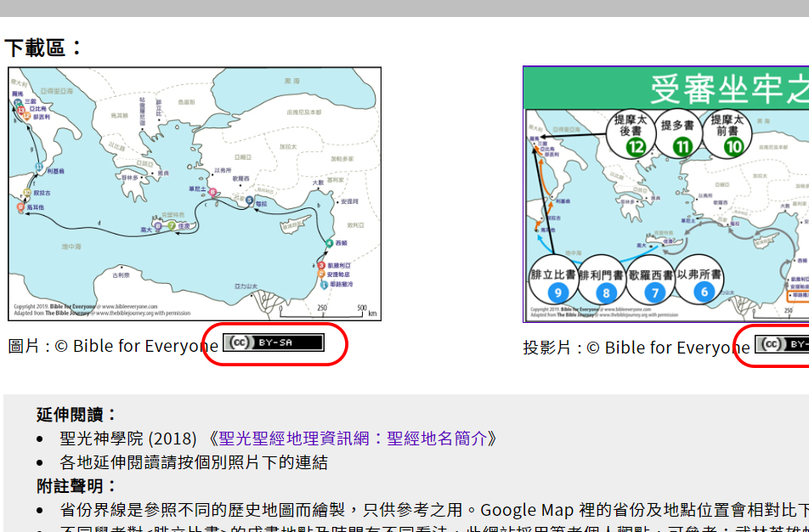Click the CC BY-SA badge beside the slide credit
Screen dimensions: 809x532
point(782,344)
